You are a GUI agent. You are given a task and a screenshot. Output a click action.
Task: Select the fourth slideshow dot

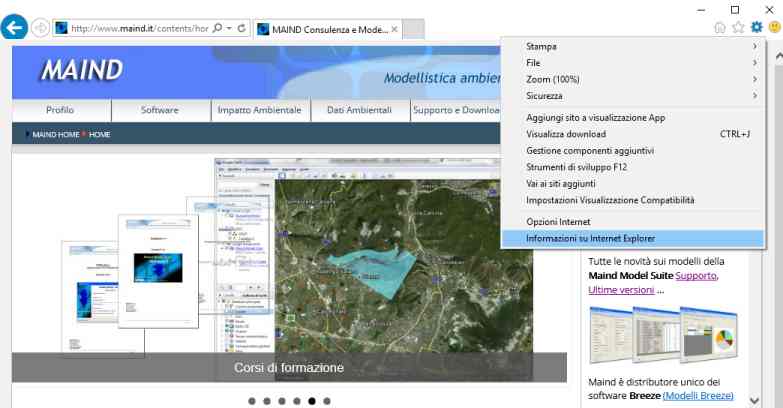(297, 401)
